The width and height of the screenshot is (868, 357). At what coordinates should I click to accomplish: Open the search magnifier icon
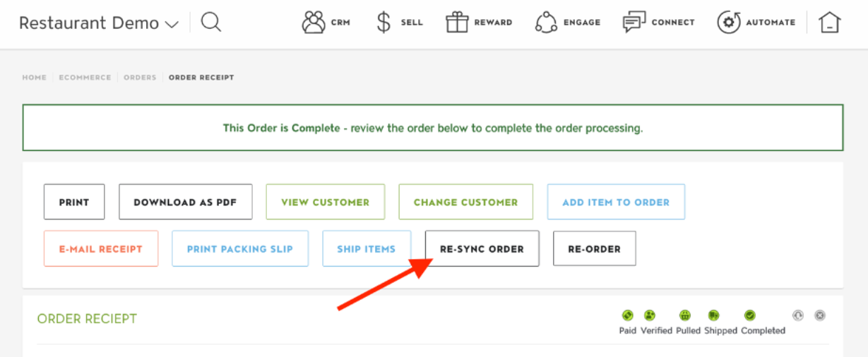click(210, 22)
